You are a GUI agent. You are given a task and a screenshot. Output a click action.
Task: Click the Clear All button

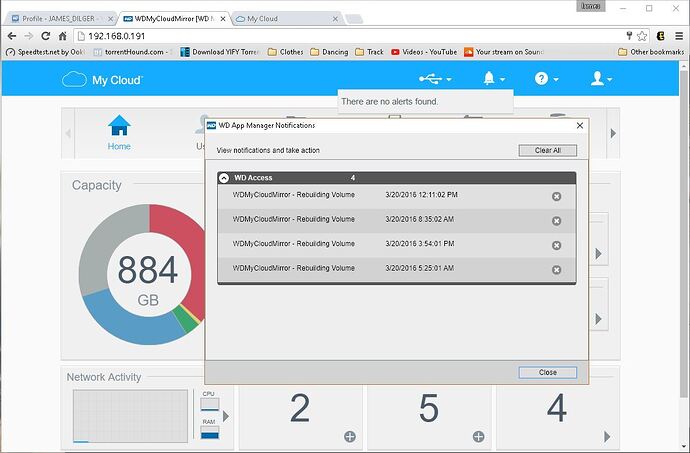(x=547, y=150)
